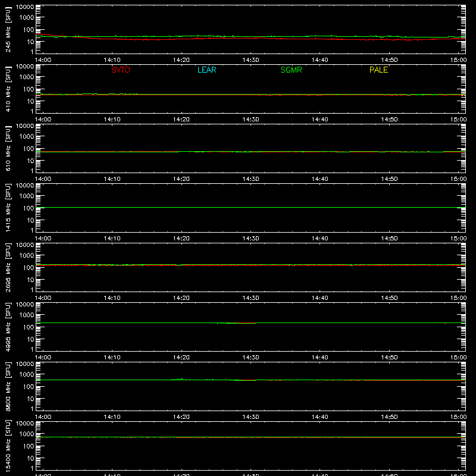Viewport: 476px width, 476px height.
Task: Select the 8800 MHz [SFU] axis title
Action: [8, 386]
